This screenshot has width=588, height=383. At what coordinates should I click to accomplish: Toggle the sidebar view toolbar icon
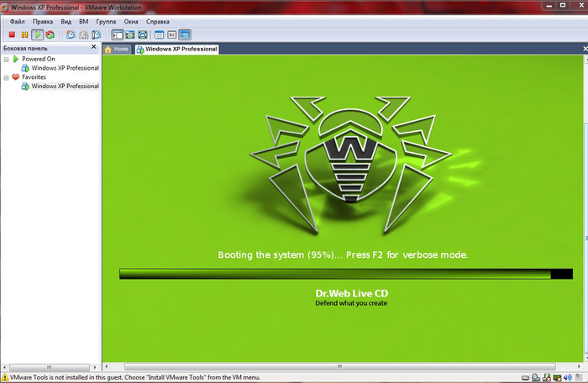pyautogui.click(x=118, y=35)
